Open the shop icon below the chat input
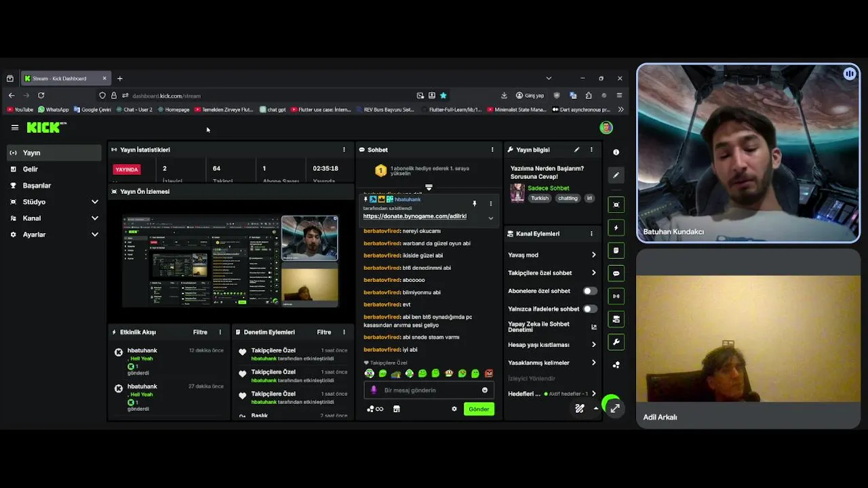This screenshot has height=488, width=868. coord(397,409)
